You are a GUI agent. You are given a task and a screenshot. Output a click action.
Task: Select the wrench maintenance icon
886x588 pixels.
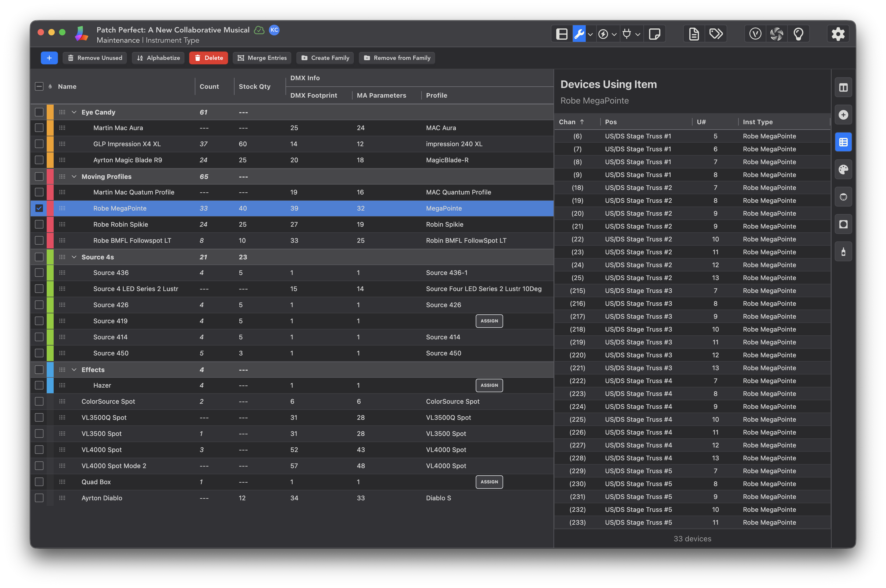(579, 34)
